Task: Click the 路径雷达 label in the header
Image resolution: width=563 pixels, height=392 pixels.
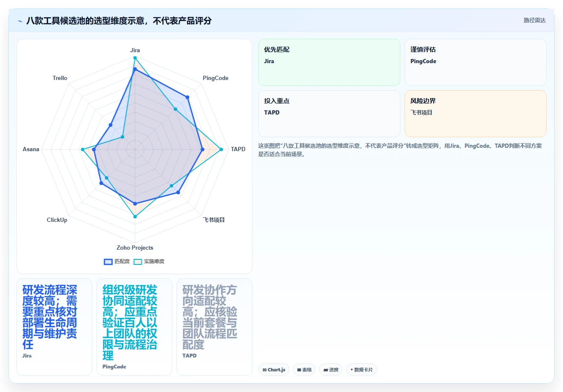Action: pyautogui.click(x=535, y=20)
